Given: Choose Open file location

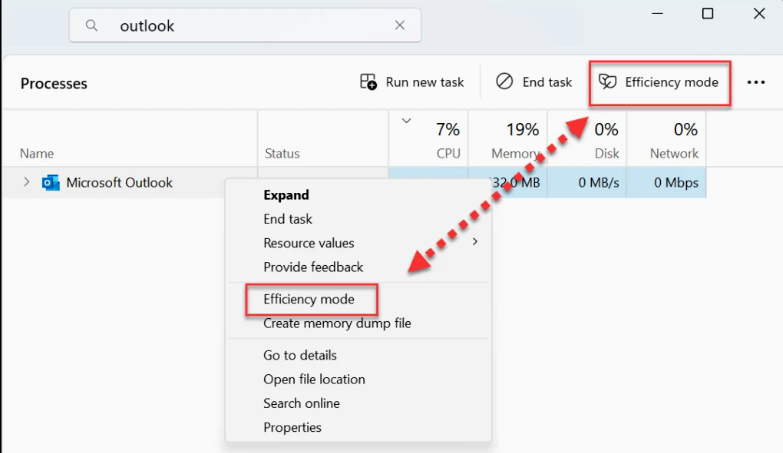Looking at the screenshot, I should (x=314, y=379).
